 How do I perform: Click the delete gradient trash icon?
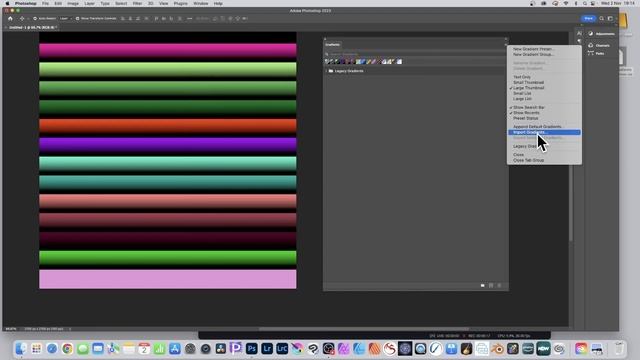tap(499, 286)
